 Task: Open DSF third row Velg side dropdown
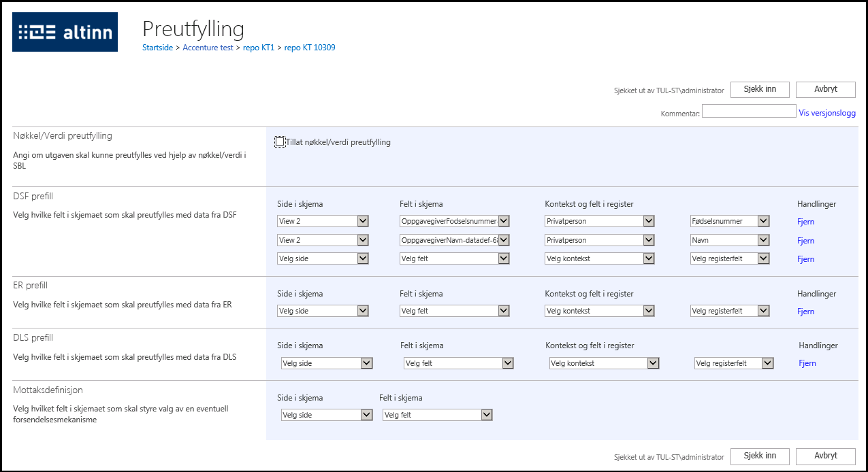pos(323,258)
